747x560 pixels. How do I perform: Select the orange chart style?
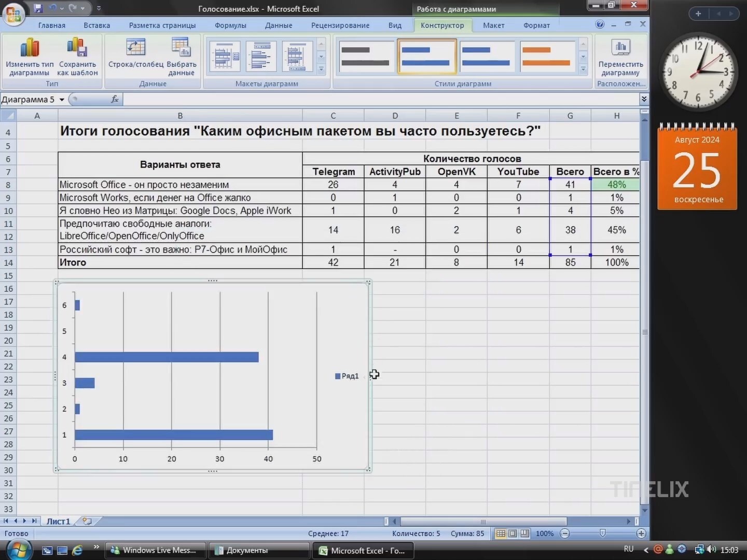[546, 57]
